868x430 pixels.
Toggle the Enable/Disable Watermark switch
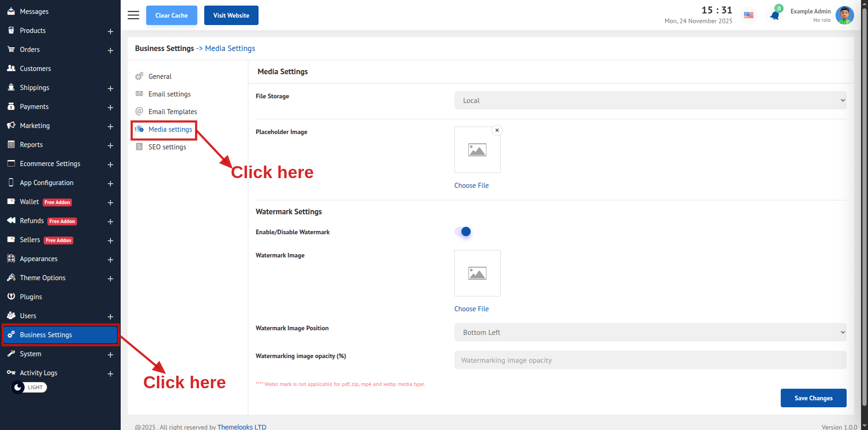[463, 231]
